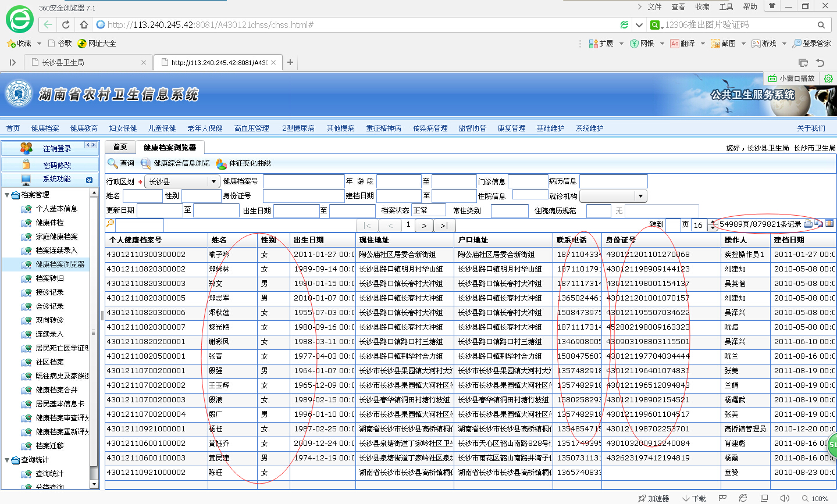Open the 游戏 games icon
The width and height of the screenshot is (837, 504).
point(756,44)
